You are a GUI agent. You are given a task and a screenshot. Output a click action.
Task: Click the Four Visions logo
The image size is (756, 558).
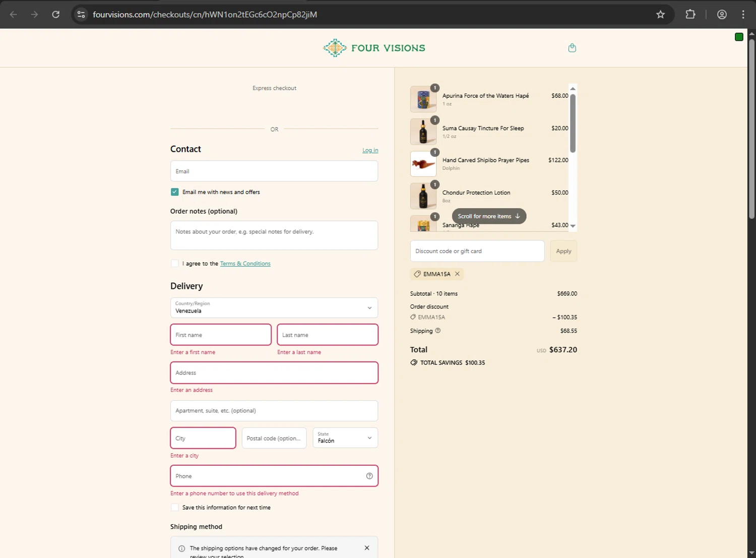point(374,48)
